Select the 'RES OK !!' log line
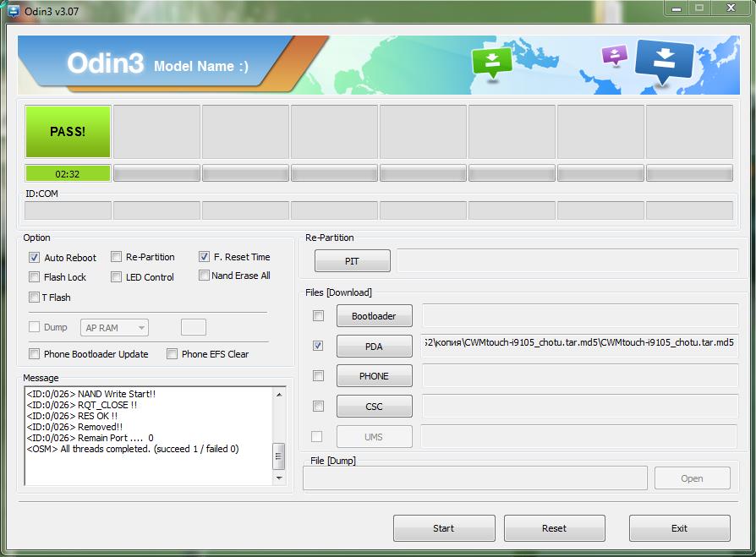The image size is (756, 557). [x=72, y=416]
